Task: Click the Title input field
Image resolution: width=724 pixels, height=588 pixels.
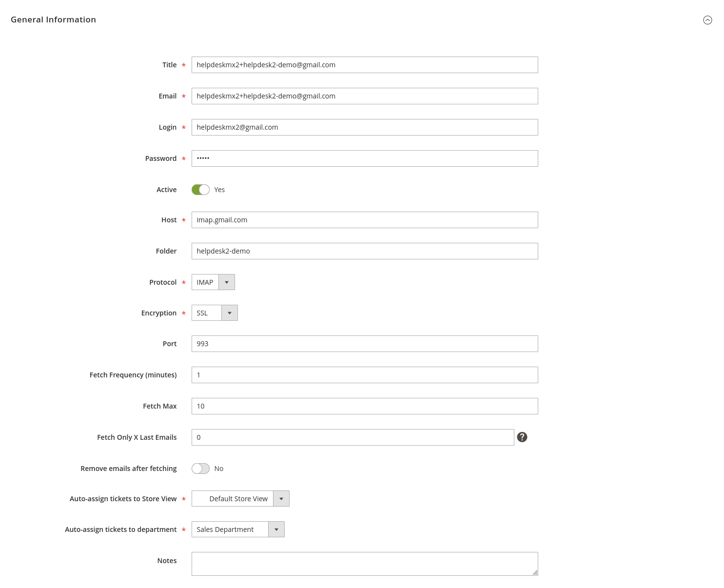Action: tap(365, 65)
